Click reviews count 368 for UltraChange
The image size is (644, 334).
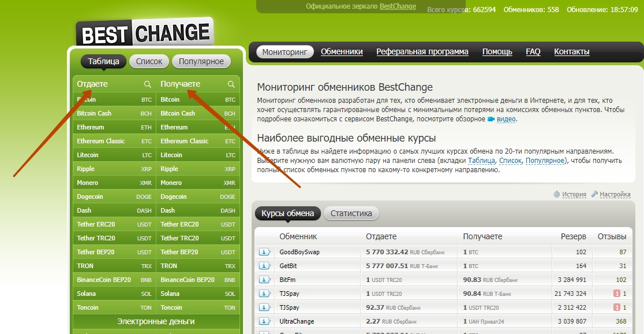pyautogui.click(x=621, y=321)
